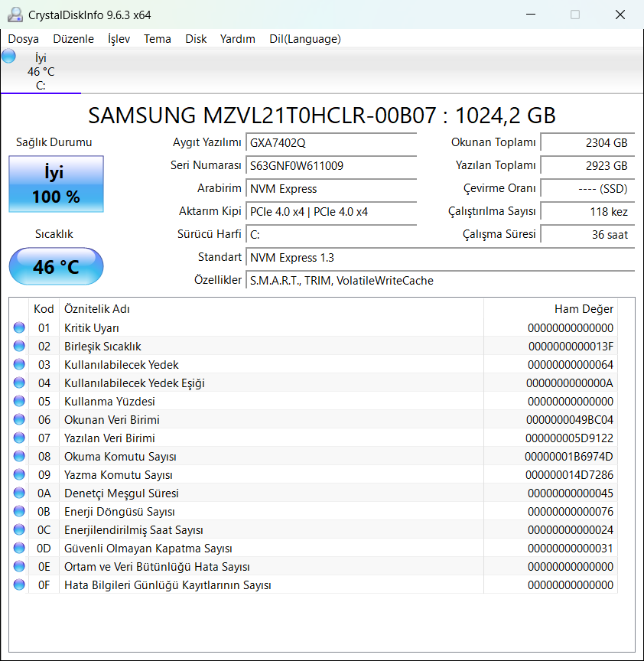Click status orb for Okuma Komutu Sayısı
The height and width of the screenshot is (661, 644).
coord(19,456)
